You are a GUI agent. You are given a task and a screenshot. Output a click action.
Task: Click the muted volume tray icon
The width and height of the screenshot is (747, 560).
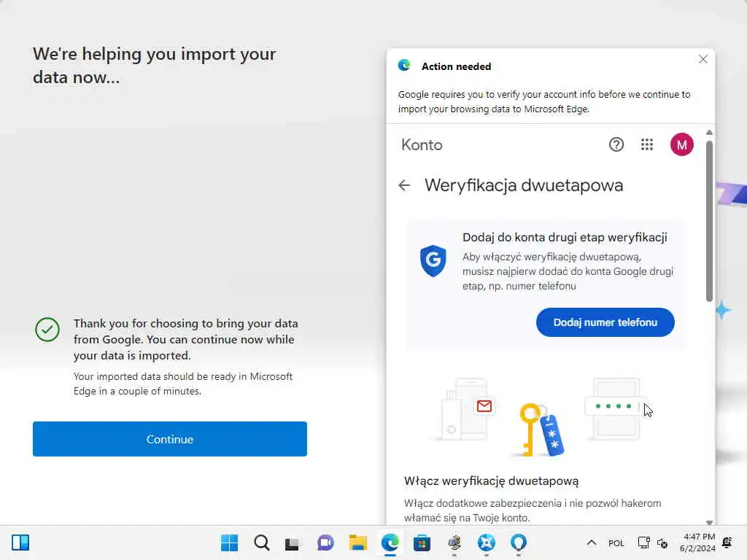pyautogui.click(x=662, y=542)
